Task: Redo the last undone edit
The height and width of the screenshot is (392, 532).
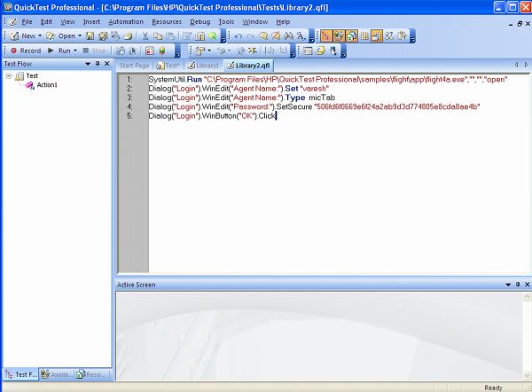Action: (251, 36)
